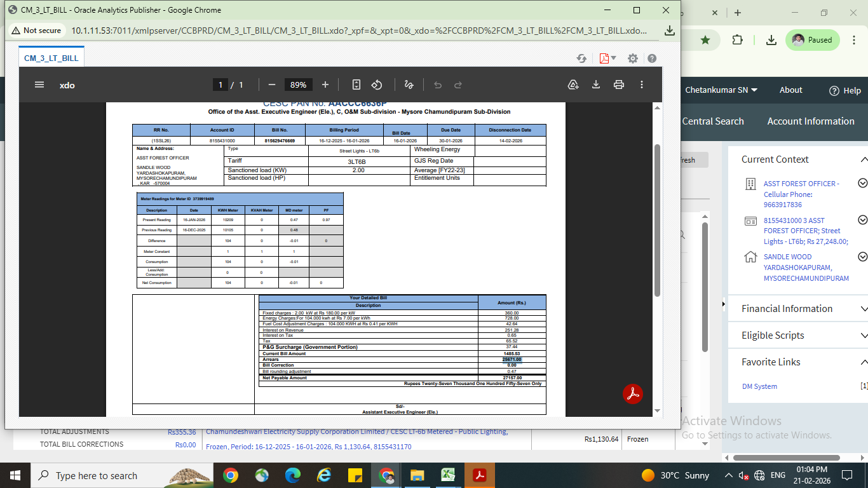Collapse the Current Context section
The height and width of the screenshot is (488, 868).
(x=863, y=159)
